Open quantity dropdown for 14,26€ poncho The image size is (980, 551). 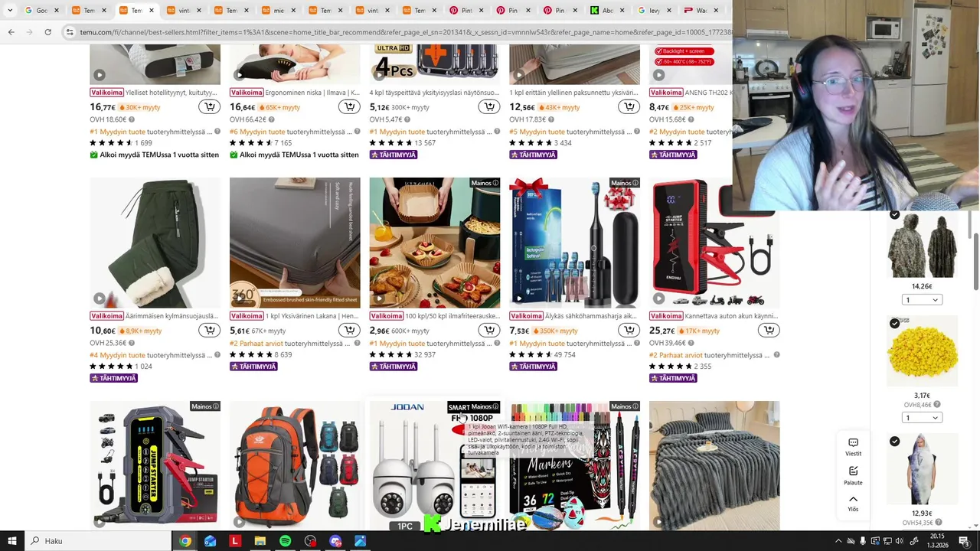pos(921,300)
